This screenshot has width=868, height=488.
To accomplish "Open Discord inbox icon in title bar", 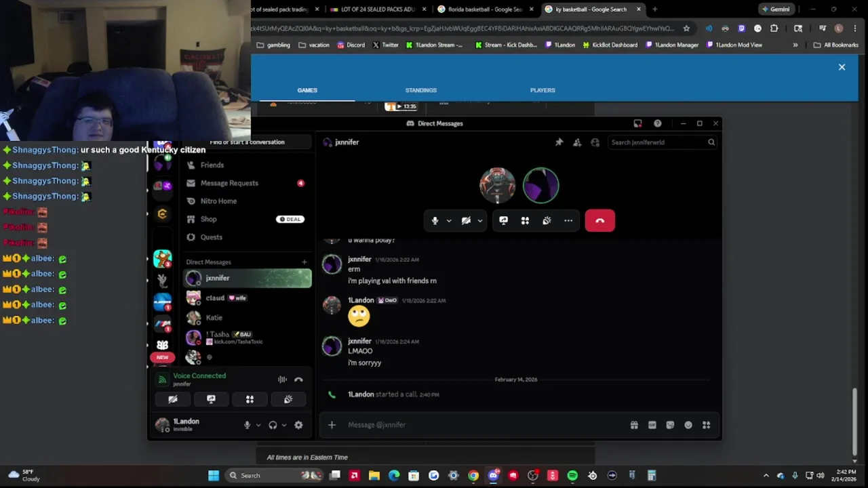I will point(637,123).
